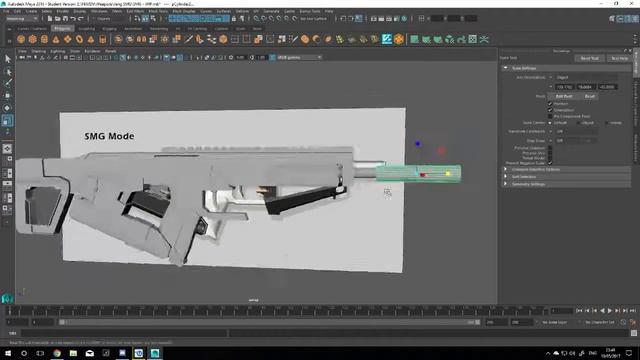Switch to the Rigging shelf tab
This screenshot has width=640, height=360.
tap(109, 29)
